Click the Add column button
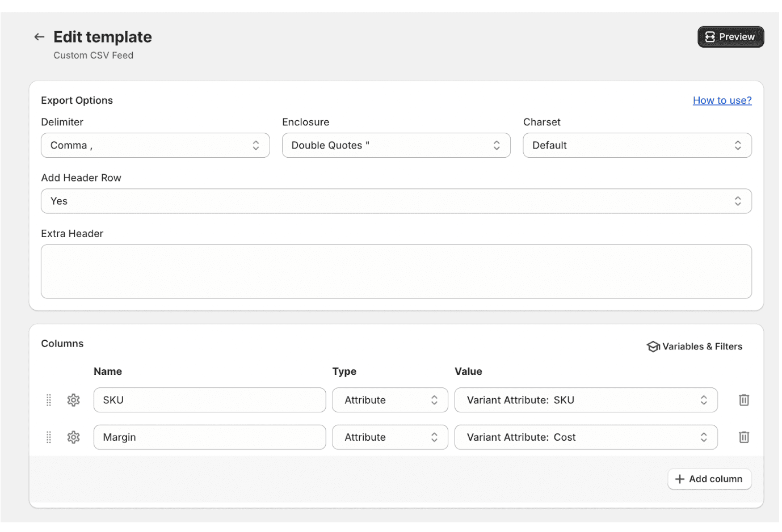The image size is (782, 532). (709, 479)
